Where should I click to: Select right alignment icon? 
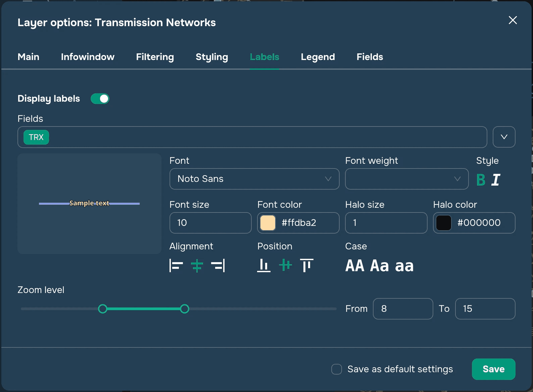[x=218, y=265]
